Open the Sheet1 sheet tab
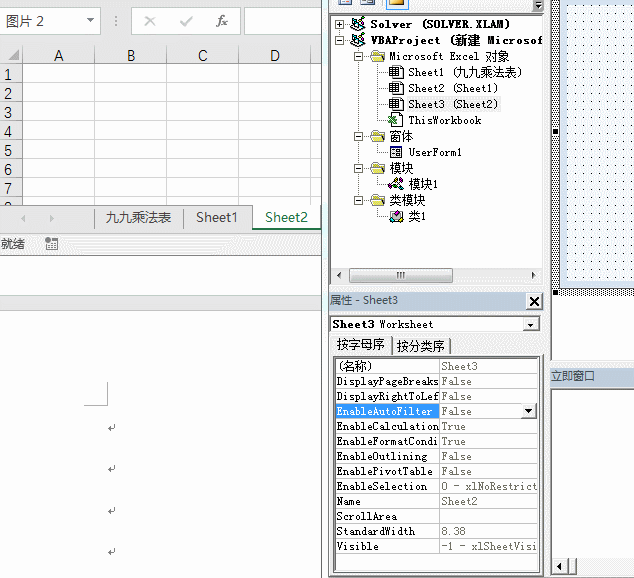This screenshot has height=578, width=634. [217, 217]
